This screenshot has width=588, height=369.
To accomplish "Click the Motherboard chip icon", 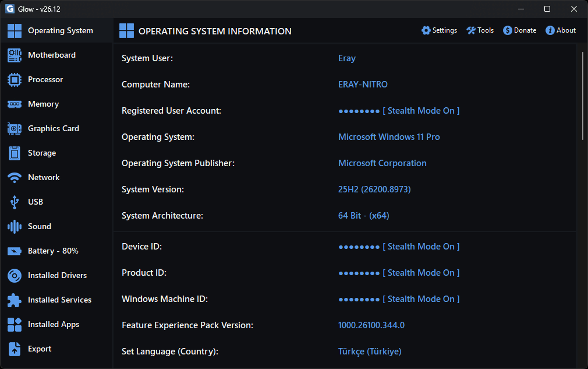I will coord(15,55).
